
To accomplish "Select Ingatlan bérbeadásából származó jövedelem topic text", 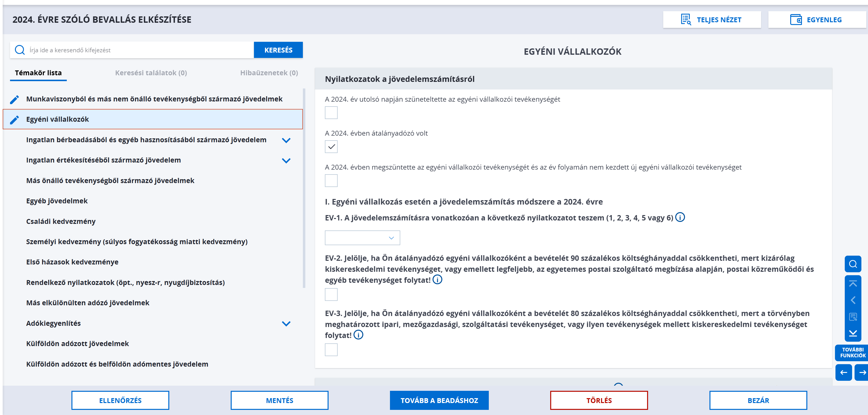I will coord(146,140).
